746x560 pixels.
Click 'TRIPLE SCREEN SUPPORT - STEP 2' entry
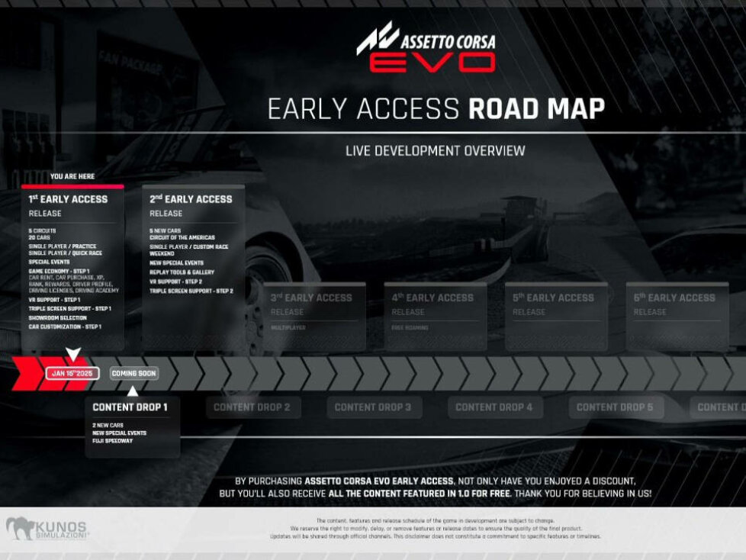[x=191, y=291]
